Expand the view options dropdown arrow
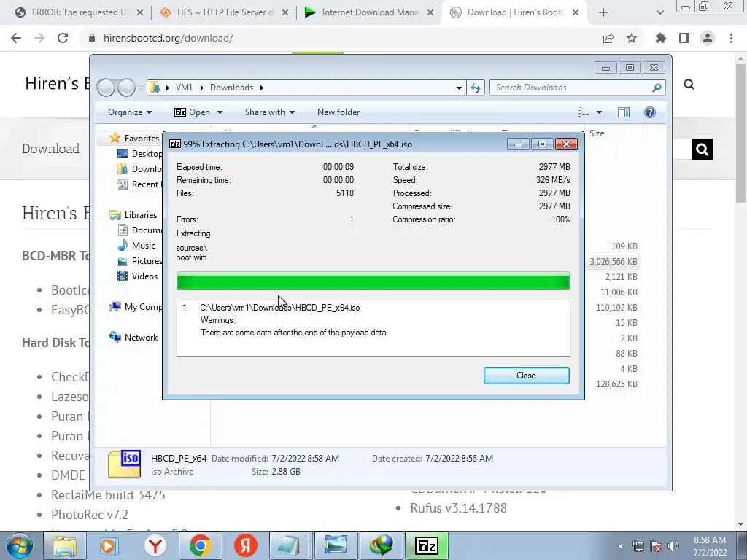 point(599,112)
